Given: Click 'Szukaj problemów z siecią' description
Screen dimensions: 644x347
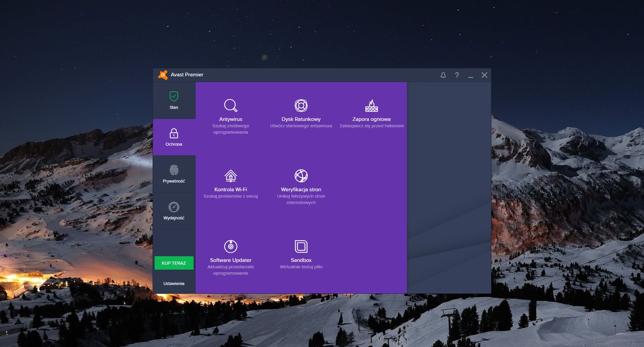Looking at the screenshot, I should [x=231, y=196].
